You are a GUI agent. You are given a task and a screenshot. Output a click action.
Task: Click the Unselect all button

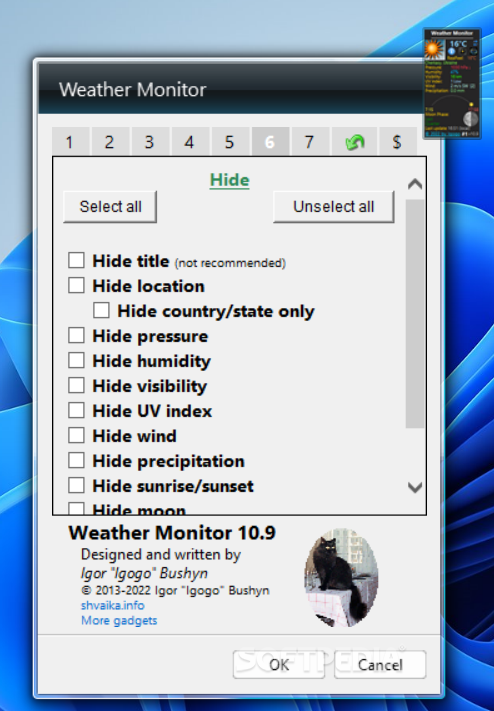pos(333,207)
